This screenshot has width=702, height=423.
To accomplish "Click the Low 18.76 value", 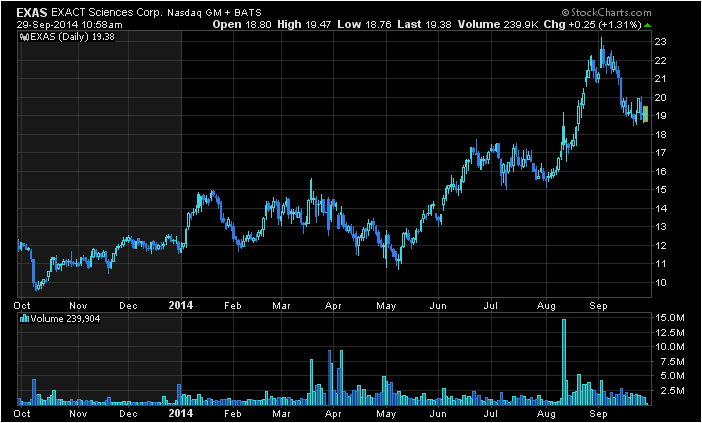I will pos(364,25).
